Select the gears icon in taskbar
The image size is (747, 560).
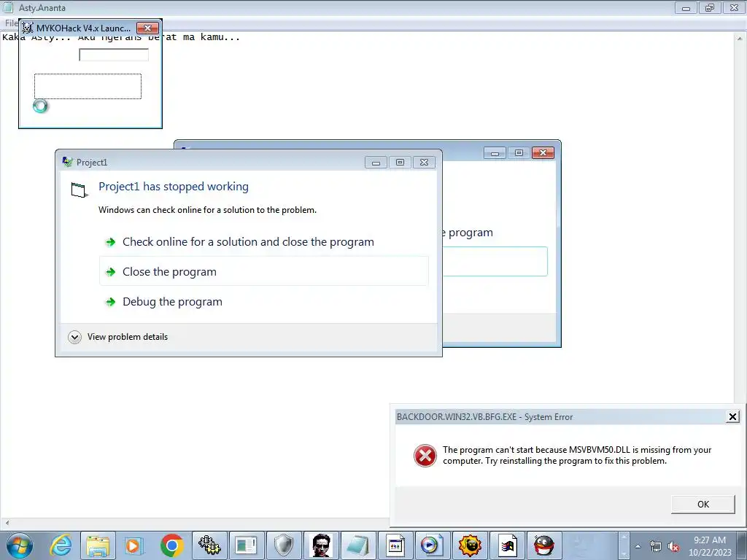coord(209,545)
